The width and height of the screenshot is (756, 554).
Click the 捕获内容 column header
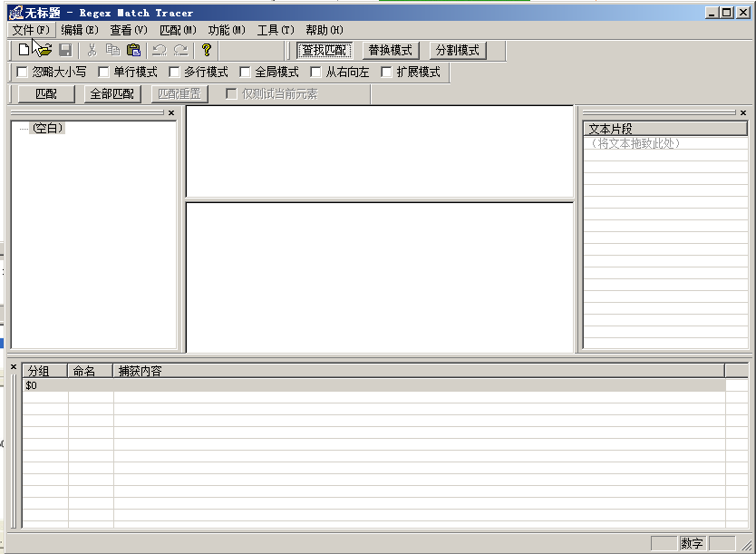point(419,371)
